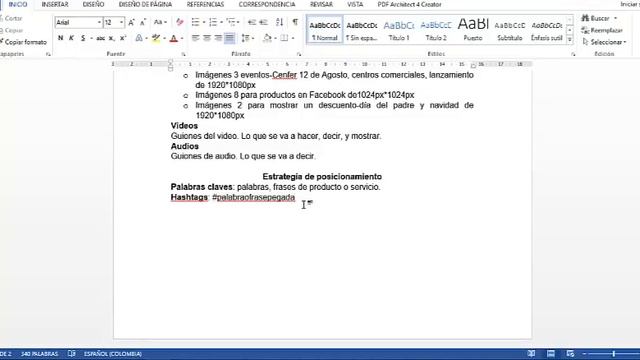Align text to the right
Viewport: 640px width, 360px height.
(x=218, y=38)
